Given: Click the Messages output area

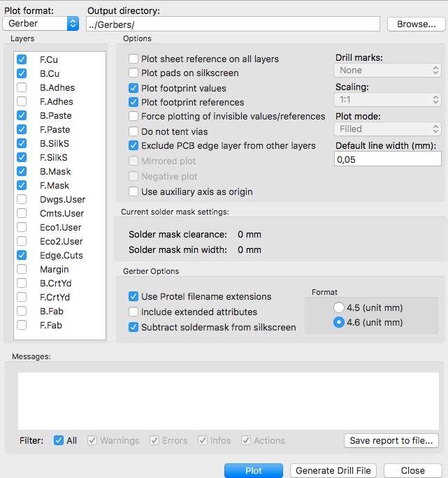Looking at the screenshot, I should [229, 401].
